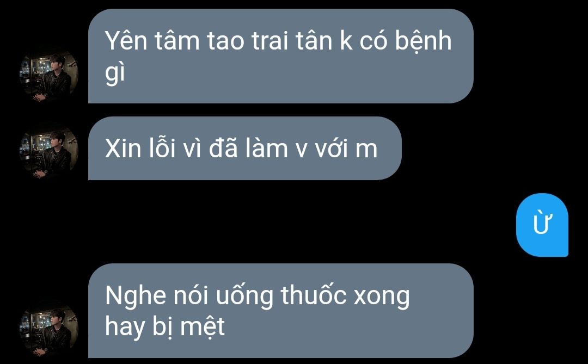Image resolution: width=588 pixels, height=364 pixels.
Task: Click the word "uống" in the bottom message
Action: (244, 297)
